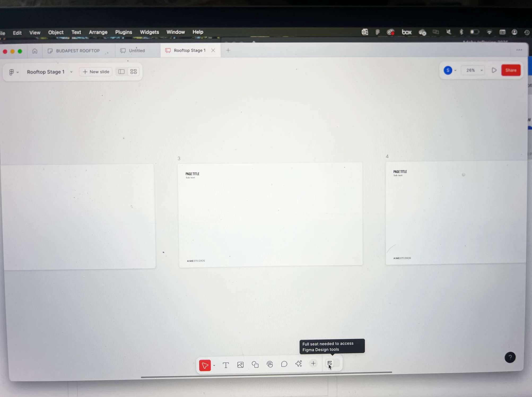Switch to single slide view
Screen dimensions: 532x397
[121, 72]
